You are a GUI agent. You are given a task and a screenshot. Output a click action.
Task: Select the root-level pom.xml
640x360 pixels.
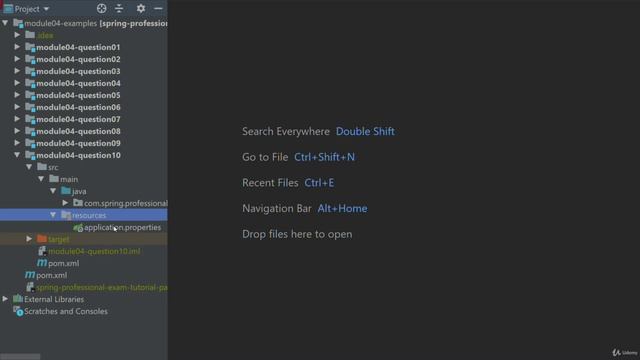click(51, 275)
